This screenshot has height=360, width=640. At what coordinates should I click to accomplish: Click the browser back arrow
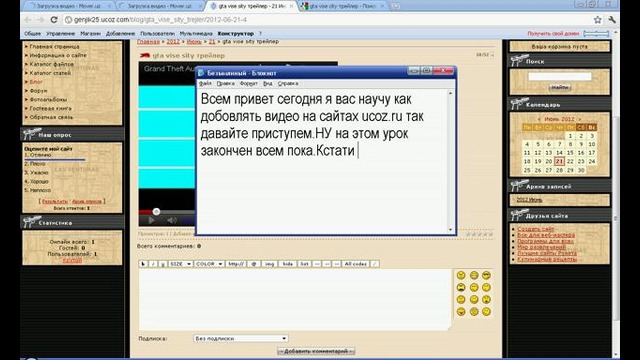click(x=28, y=20)
